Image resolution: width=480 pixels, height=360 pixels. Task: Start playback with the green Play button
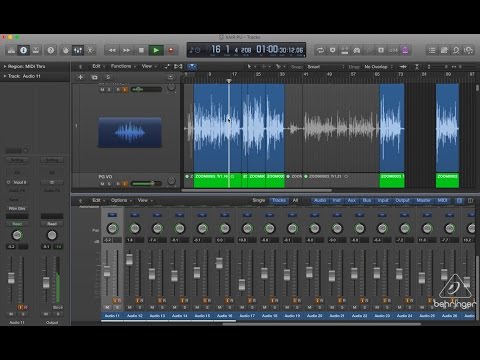(x=156, y=50)
